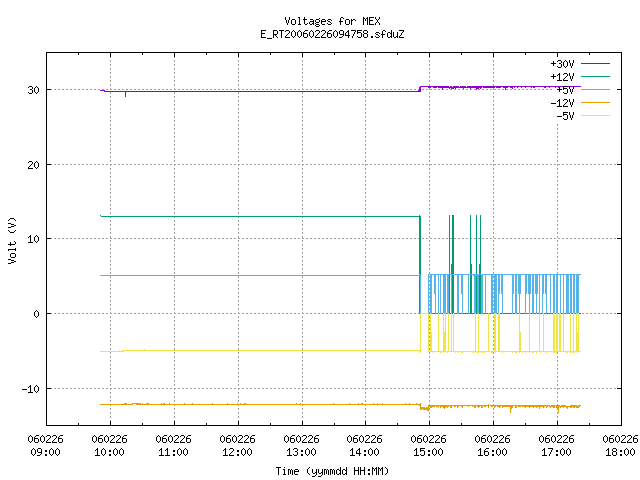Image resolution: width=640 pixels, height=480 pixels.
Task: Click the filename text E_RT20060226094758.sfduZ
Action: tap(332, 34)
